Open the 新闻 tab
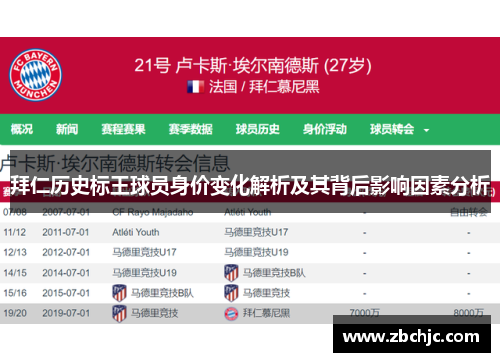 coord(67,129)
